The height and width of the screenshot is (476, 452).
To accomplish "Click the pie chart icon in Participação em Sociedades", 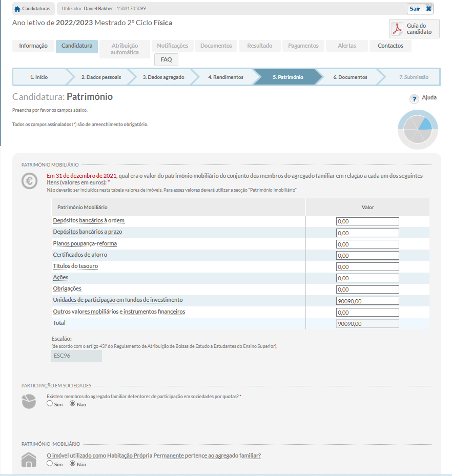I will pyautogui.click(x=29, y=401).
